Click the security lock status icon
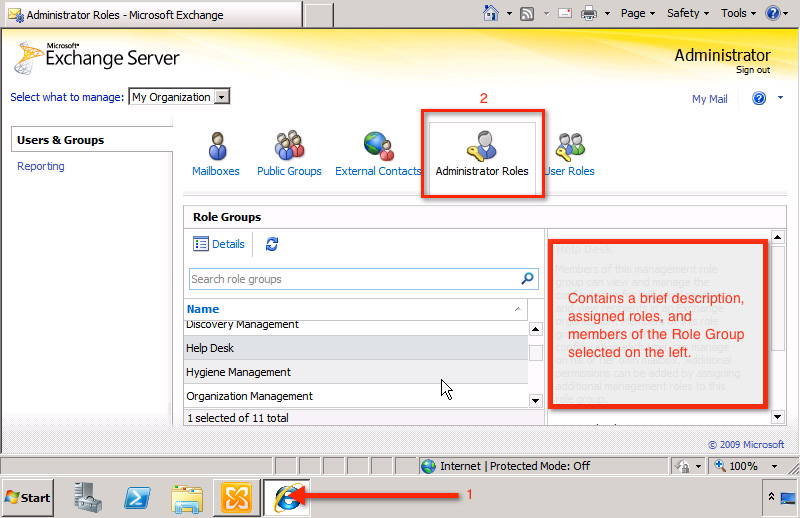Image resolution: width=800 pixels, height=518 pixels. 683,466
